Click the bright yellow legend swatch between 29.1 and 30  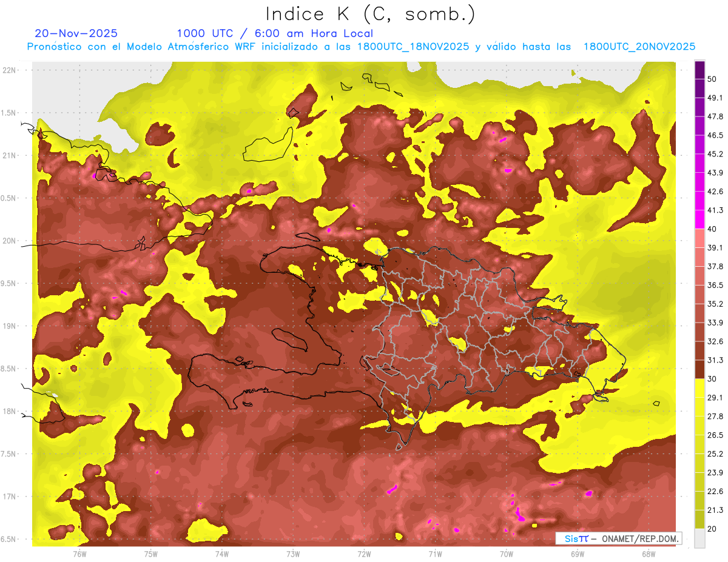click(700, 388)
